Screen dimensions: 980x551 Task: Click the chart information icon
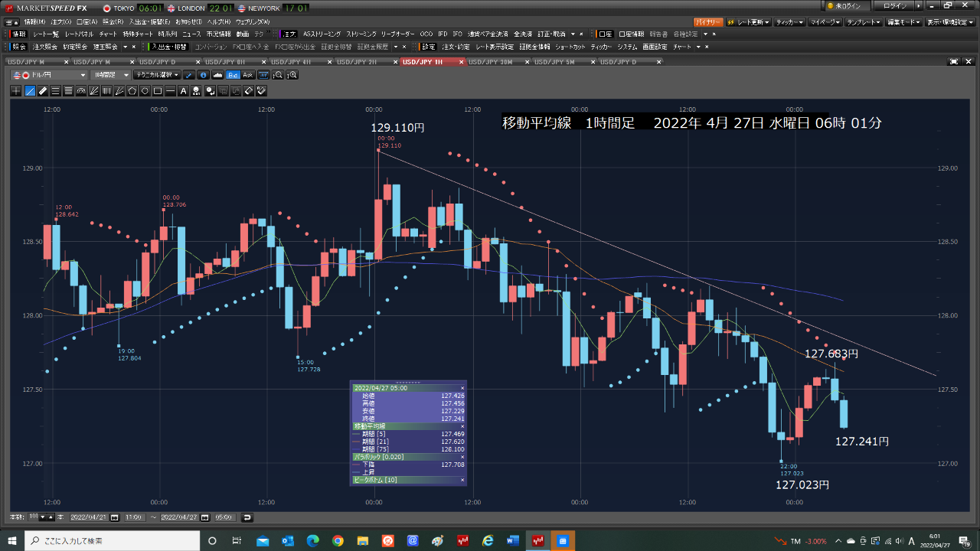pyautogui.click(x=203, y=75)
